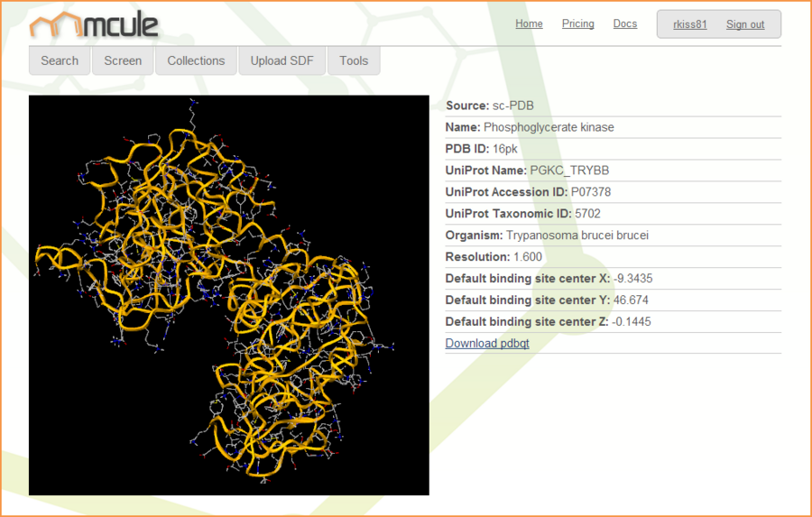Sign out of the account
812x517 pixels.
pos(744,24)
